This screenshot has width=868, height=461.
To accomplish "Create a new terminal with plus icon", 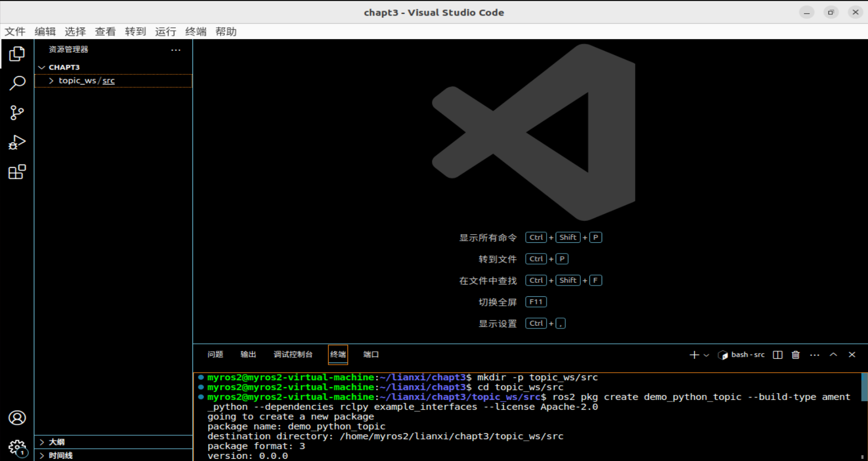I will point(694,355).
